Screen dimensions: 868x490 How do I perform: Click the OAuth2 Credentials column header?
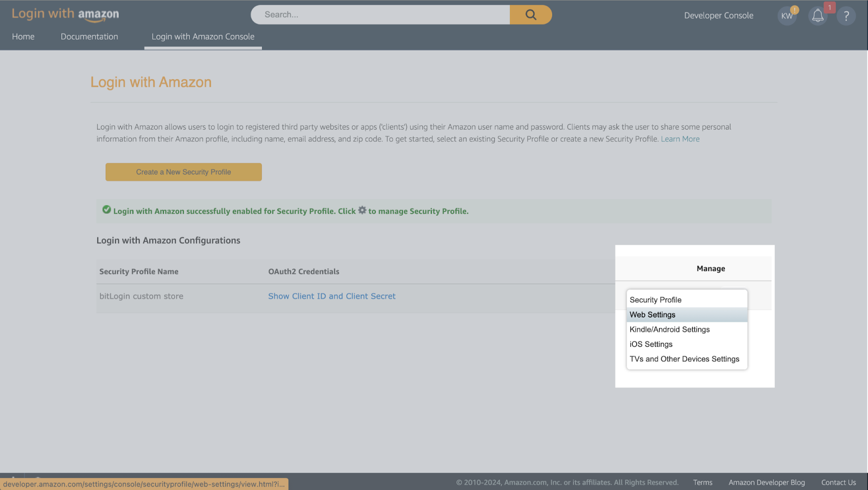click(x=304, y=272)
